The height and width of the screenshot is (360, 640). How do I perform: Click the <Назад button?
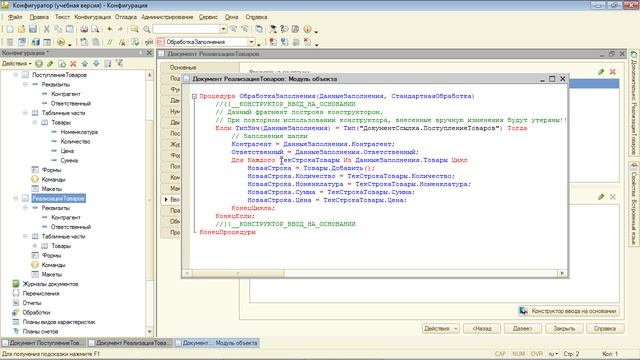point(482,328)
